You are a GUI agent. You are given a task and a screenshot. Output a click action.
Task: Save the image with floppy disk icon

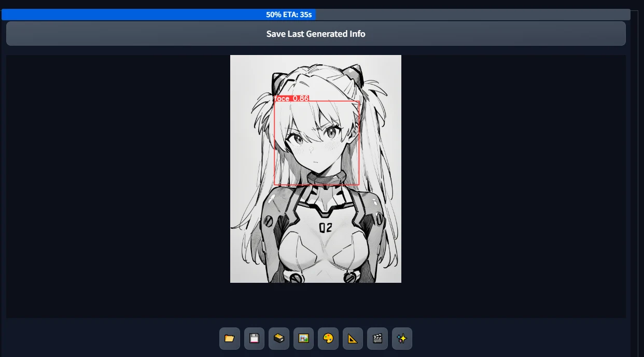pos(254,338)
